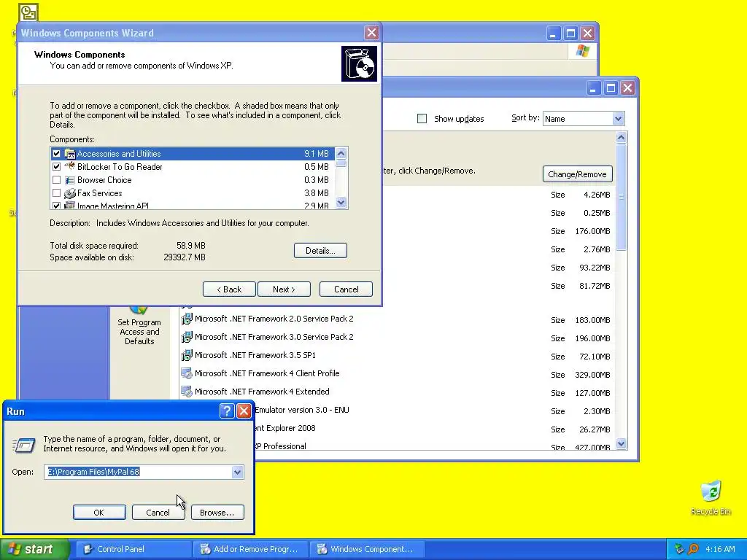
Task: Click the .NET Framework 4 Client Profile icon
Action: [187, 373]
